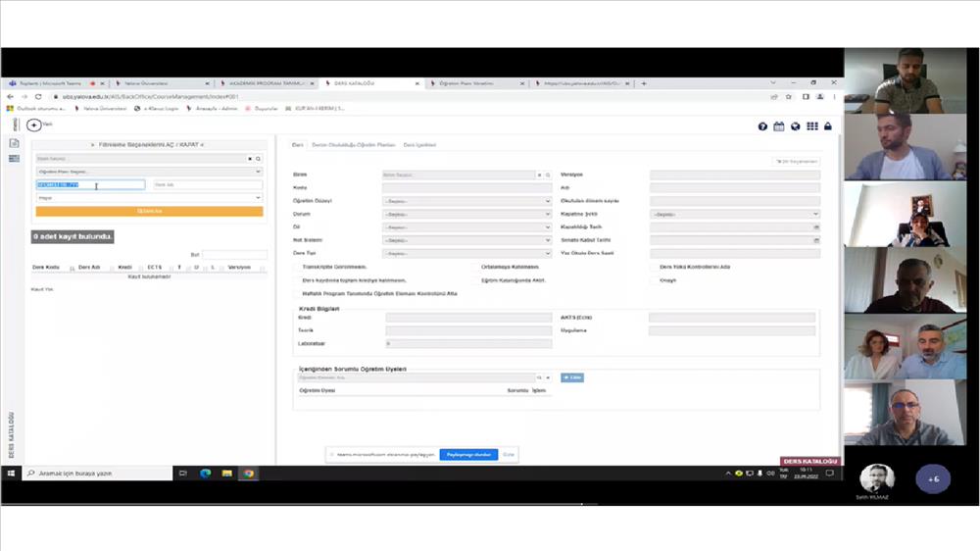The height and width of the screenshot is (551, 980).
Task: Toggle Eğitim Kataloğunda Aktif checkbox
Action: [475, 280]
